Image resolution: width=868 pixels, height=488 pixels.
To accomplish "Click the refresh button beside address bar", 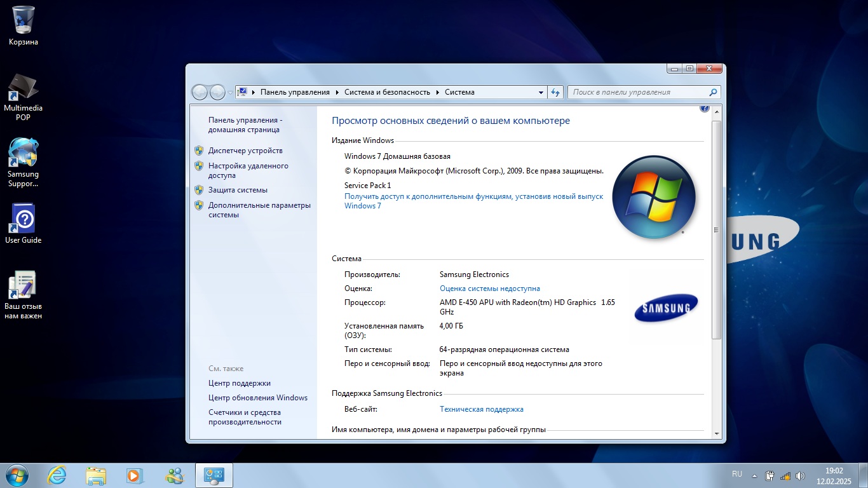I will pyautogui.click(x=555, y=92).
